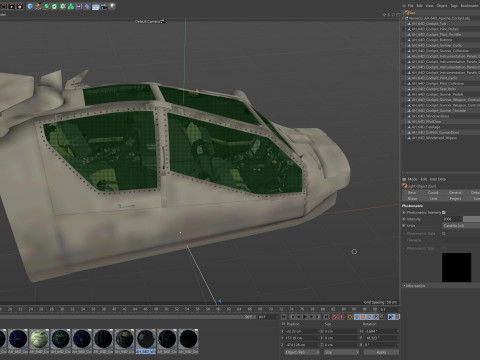This screenshot has width=480, height=360.
Task: Click the viewport zoom-camera icon
Action: point(389,15)
